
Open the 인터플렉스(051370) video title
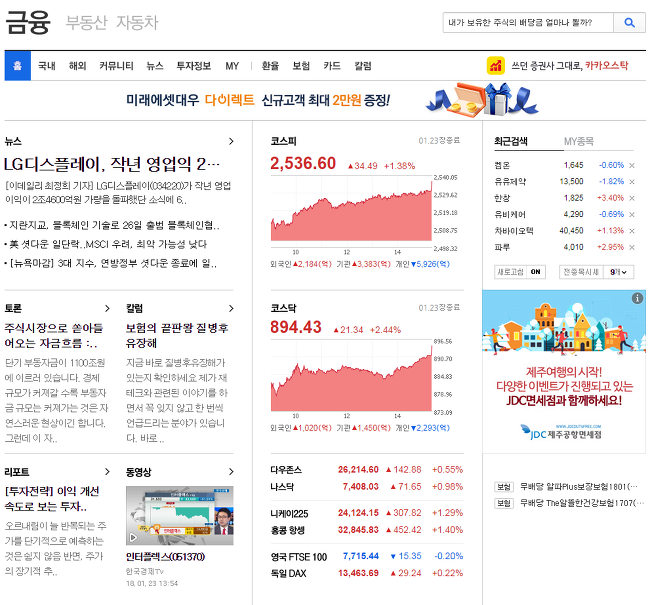click(165, 556)
